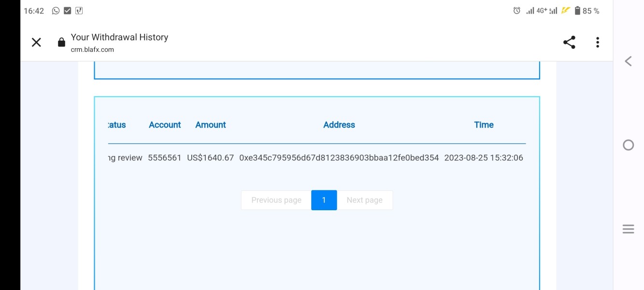Go to Previous page in pagination
The image size is (644, 290).
(x=276, y=200)
